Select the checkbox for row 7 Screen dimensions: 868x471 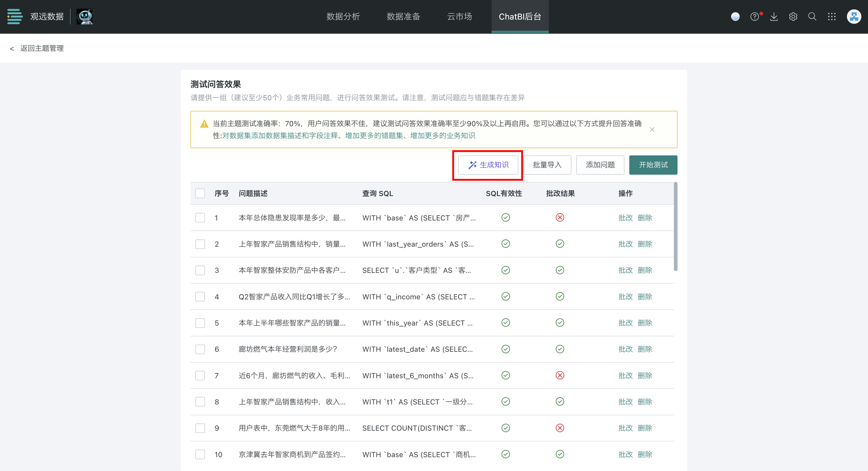click(200, 376)
